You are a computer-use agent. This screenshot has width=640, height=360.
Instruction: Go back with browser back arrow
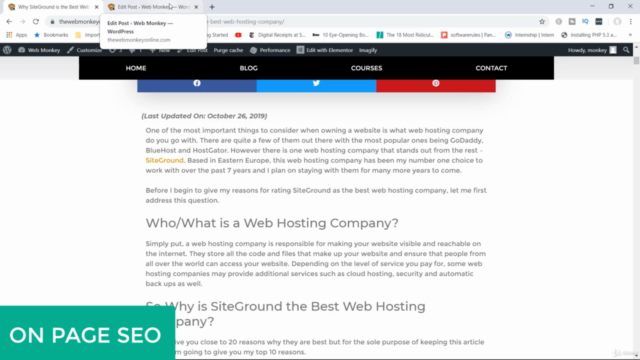9,22
